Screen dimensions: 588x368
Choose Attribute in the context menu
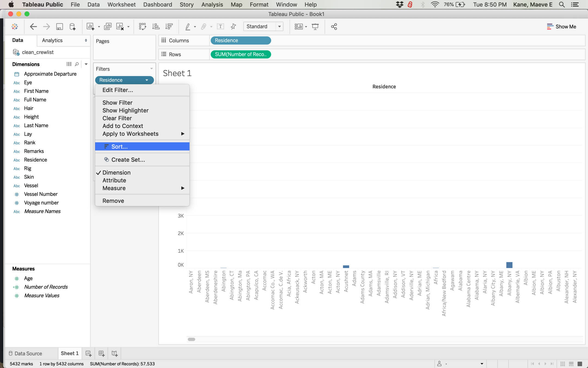(x=114, y=180)
